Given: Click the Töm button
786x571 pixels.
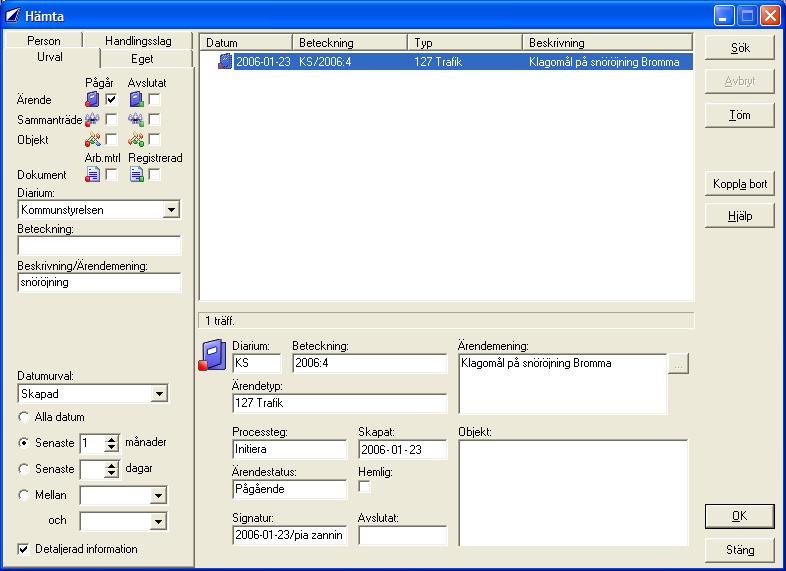Looking at the screenshot, I should pos(739,115).
